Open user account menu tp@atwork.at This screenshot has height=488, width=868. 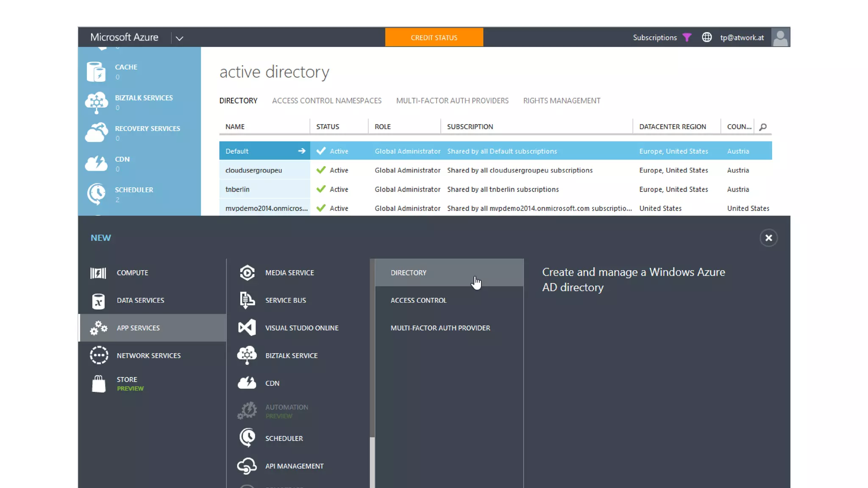[x=742, y=38]
